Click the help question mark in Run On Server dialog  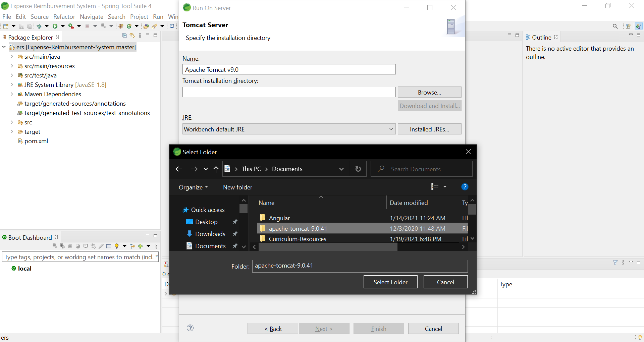[x=190, y=328]
